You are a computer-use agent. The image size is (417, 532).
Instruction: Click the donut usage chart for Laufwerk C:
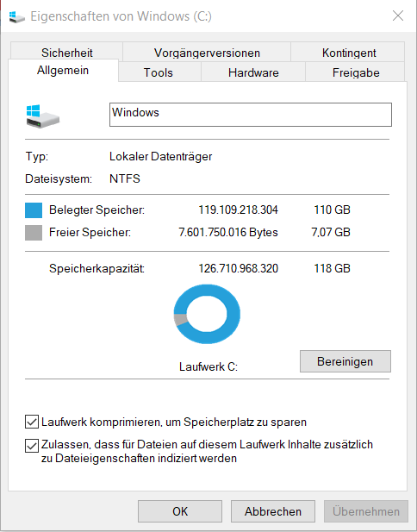207,314
